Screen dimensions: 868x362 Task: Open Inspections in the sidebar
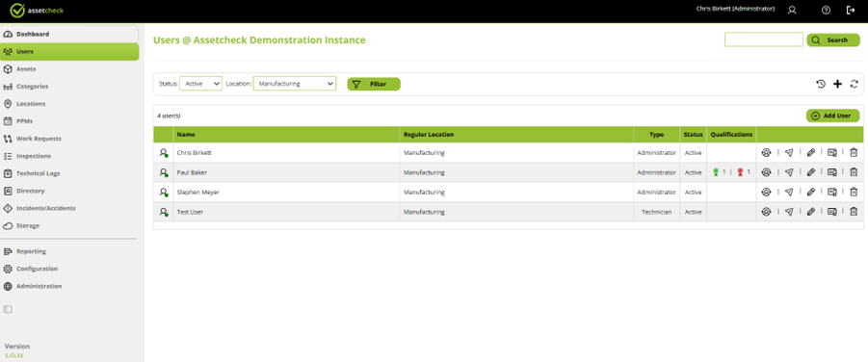point(69,156)
